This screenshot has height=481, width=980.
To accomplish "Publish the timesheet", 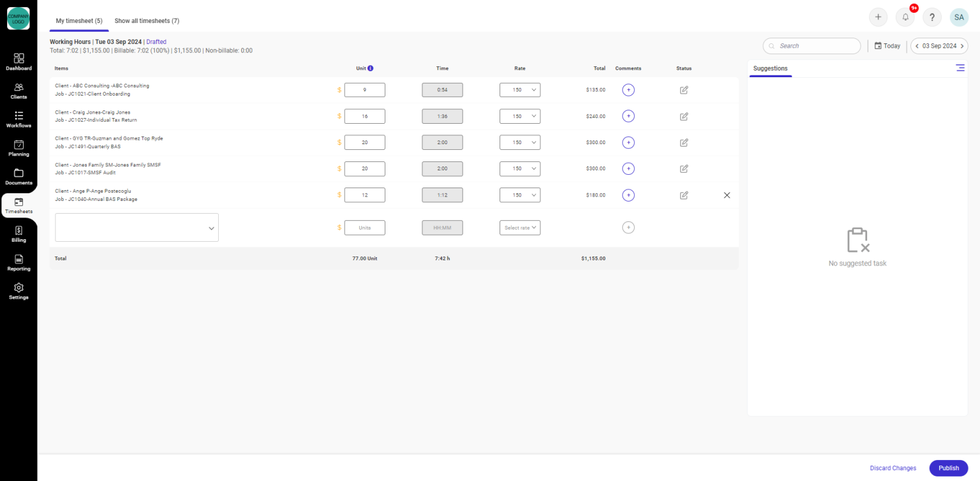I will pos(948,468).
